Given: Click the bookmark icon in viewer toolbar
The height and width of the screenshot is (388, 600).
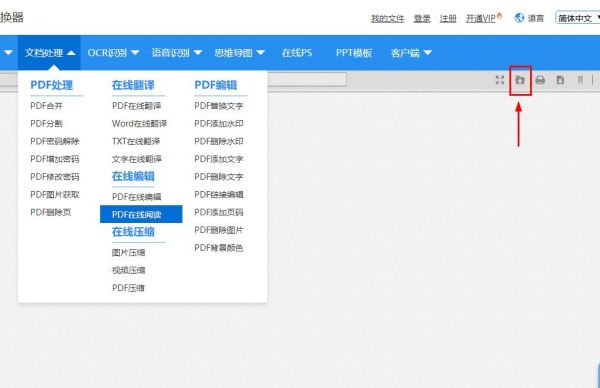Looking at the screenshot, I should coord(580,80).
